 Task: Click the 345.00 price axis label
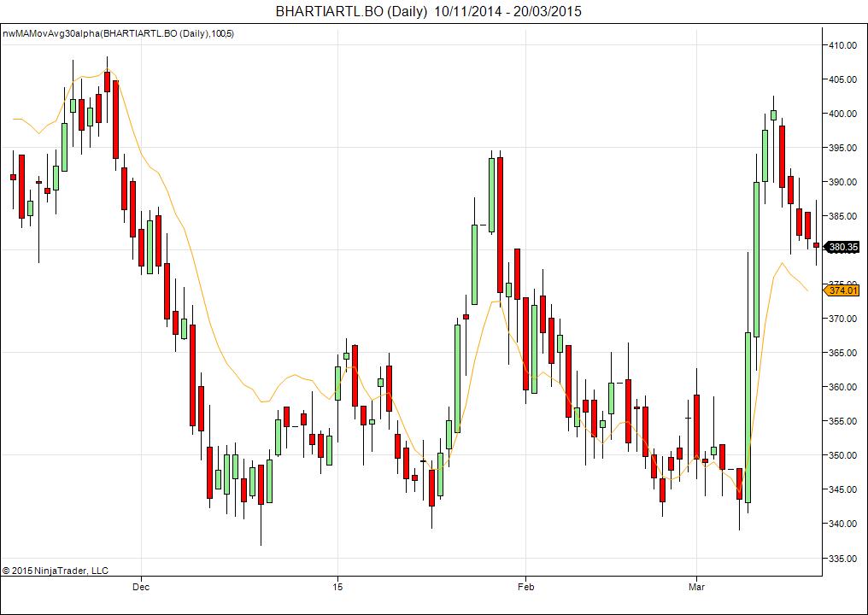843,489
